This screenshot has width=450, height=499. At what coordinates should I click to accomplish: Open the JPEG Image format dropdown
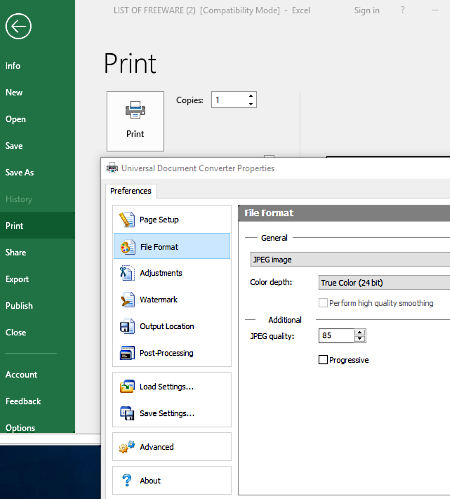coord(350,260)
